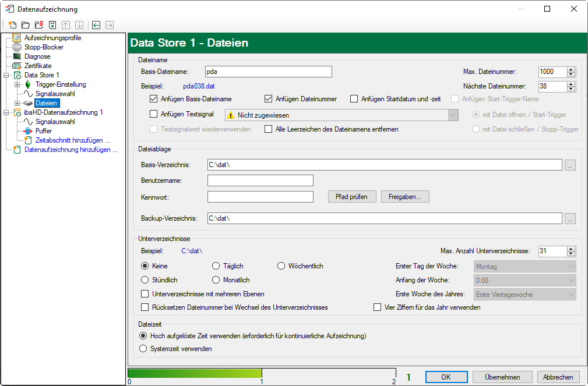Click Datenaufzeichnung hinzufügen link
The width and height of the screenshot is (588, 386).
(71, 150)
